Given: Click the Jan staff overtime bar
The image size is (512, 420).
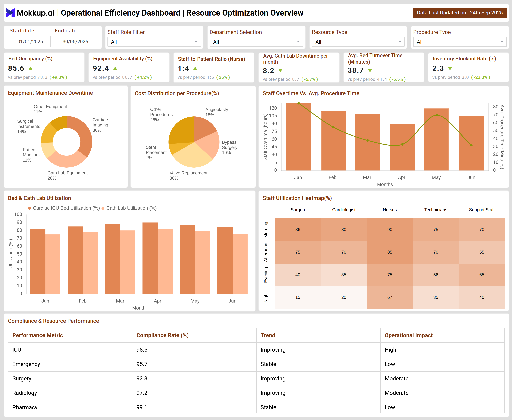Looking at the screenshot, I should click(299, 137).
